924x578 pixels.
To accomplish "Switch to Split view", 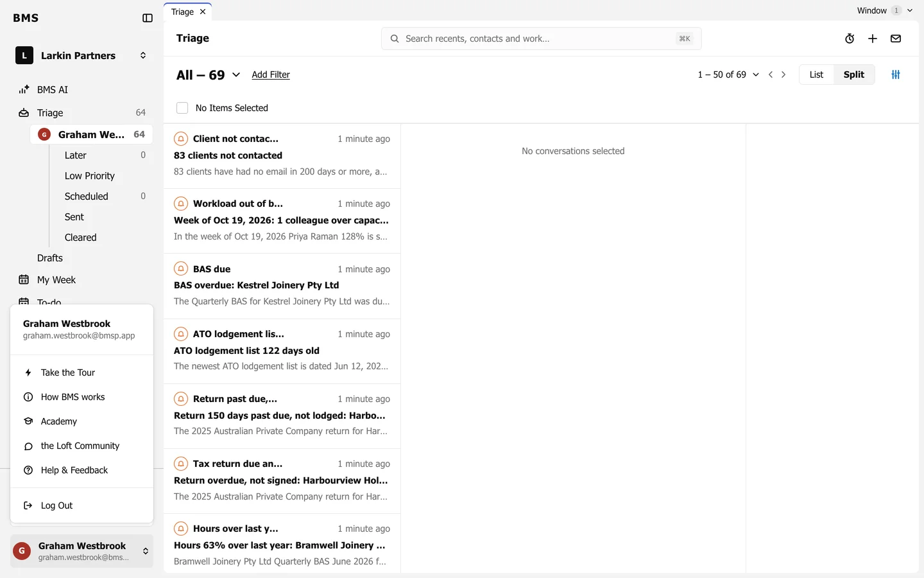I will [x=853, y=74].
